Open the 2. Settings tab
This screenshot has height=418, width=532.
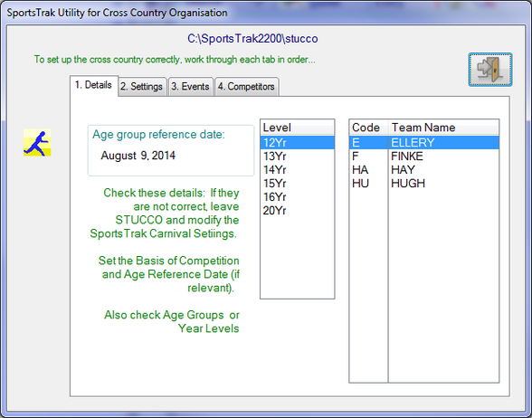(142, 87)
